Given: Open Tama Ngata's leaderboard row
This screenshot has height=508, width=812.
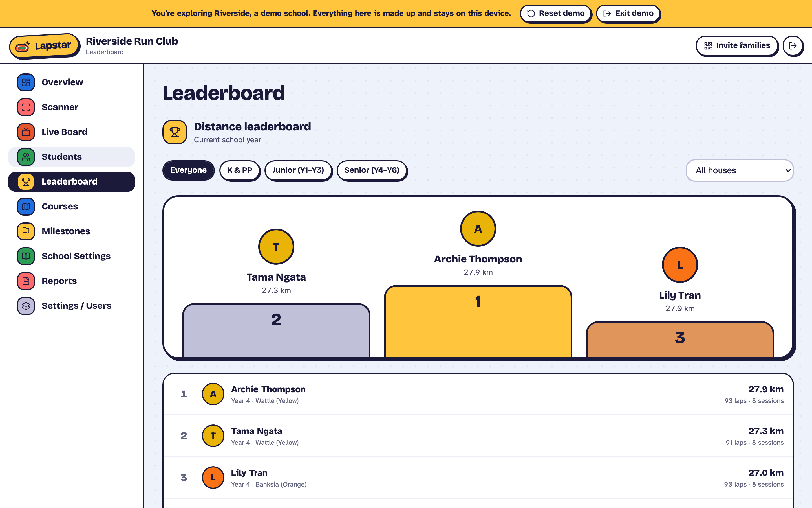Looking at the screenshot, I should click(x=478, y=436).
